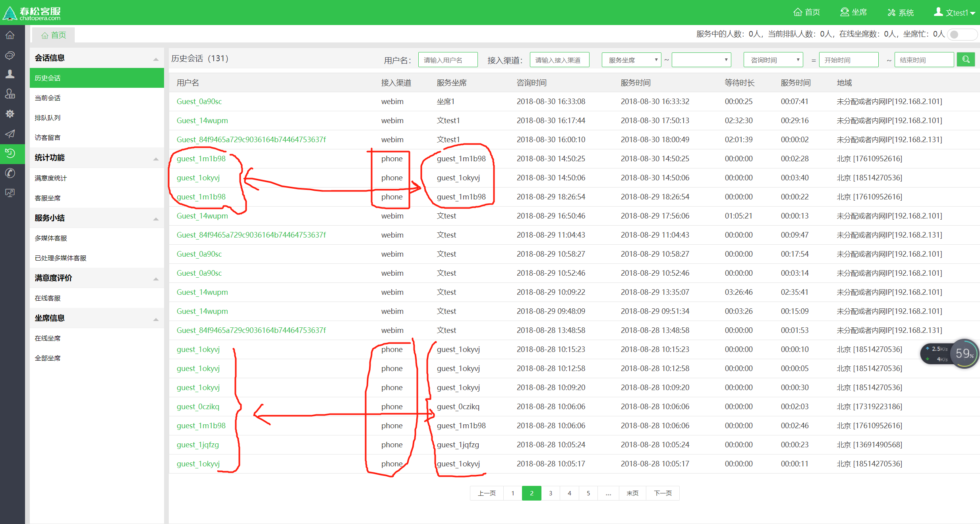Go to page 3 of results
The height and width of the screenshot is (524, 980).
[550, 493]
